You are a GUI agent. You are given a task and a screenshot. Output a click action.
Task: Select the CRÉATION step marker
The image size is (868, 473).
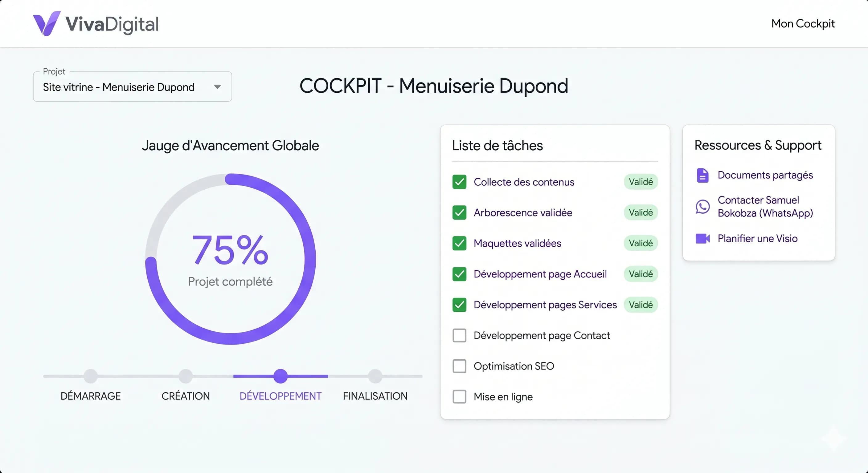point(186,376)
